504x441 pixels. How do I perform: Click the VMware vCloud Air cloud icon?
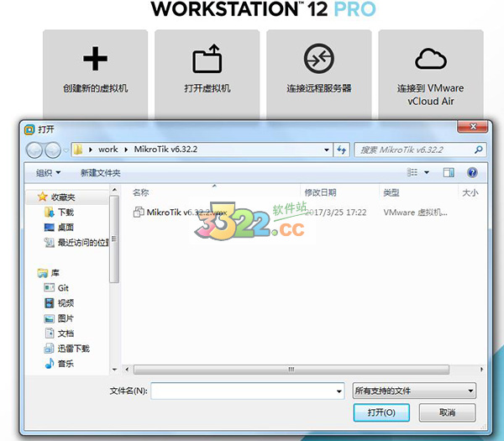[x=431, y=59]
